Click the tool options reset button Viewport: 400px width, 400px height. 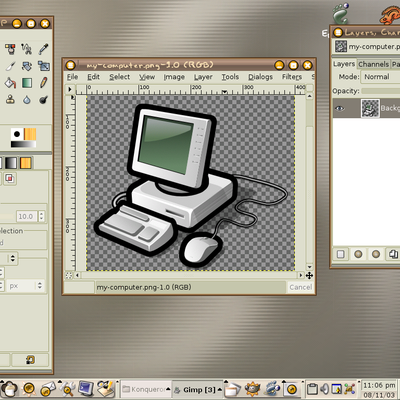click(x=30, y=360)
